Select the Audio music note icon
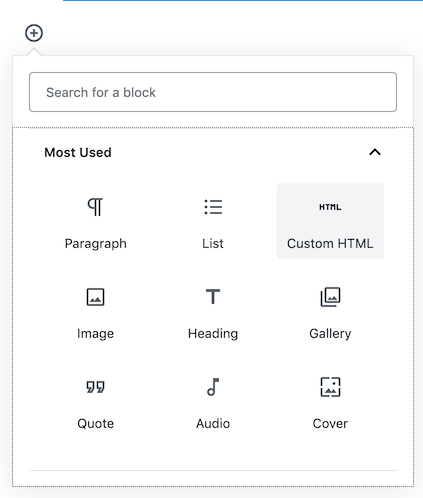The height and width of the screenshot is (498, 423). 213,387
